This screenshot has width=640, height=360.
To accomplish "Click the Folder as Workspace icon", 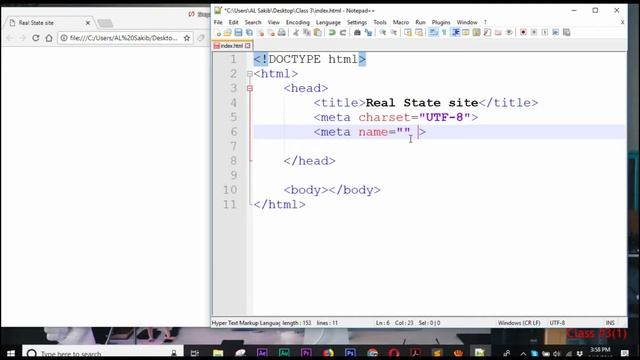I will pyautogui.click(x=498, y=33).
